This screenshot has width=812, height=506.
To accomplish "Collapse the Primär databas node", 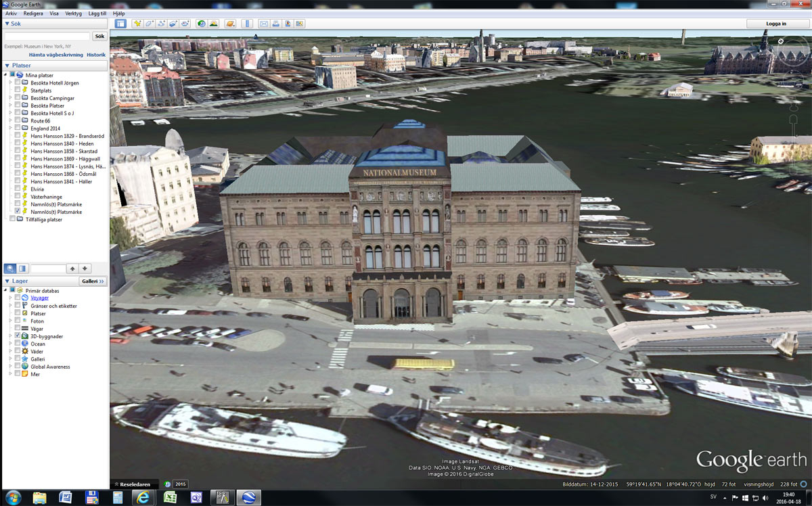I will pyautogui.click(x=5, y=290).
